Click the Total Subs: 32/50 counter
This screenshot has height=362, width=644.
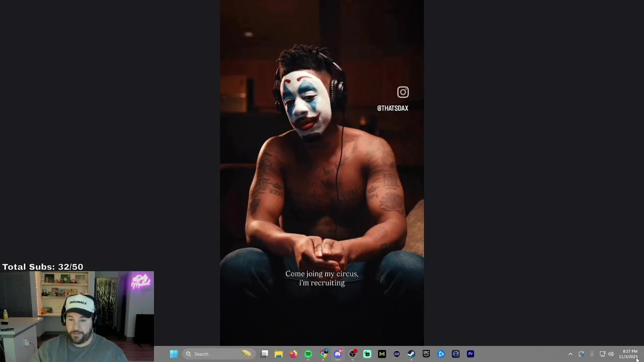click(43, 267)
